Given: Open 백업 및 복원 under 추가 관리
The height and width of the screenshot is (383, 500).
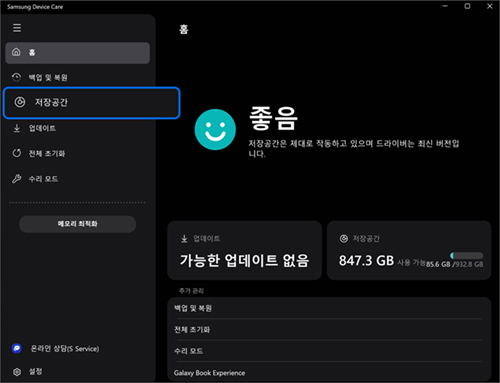Looking at the screenshot, I should coord(329,308).
